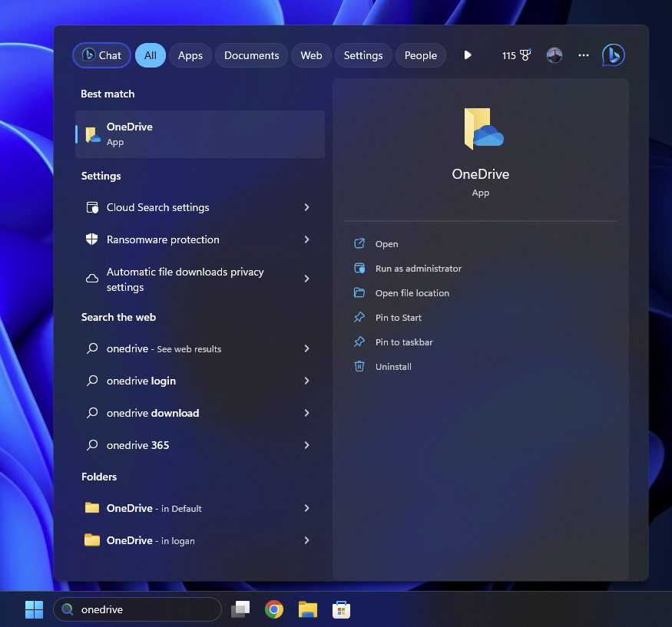Expand the Automatic file downloads privacy settings chevron
672x627 pixels.
click(307, 279)
